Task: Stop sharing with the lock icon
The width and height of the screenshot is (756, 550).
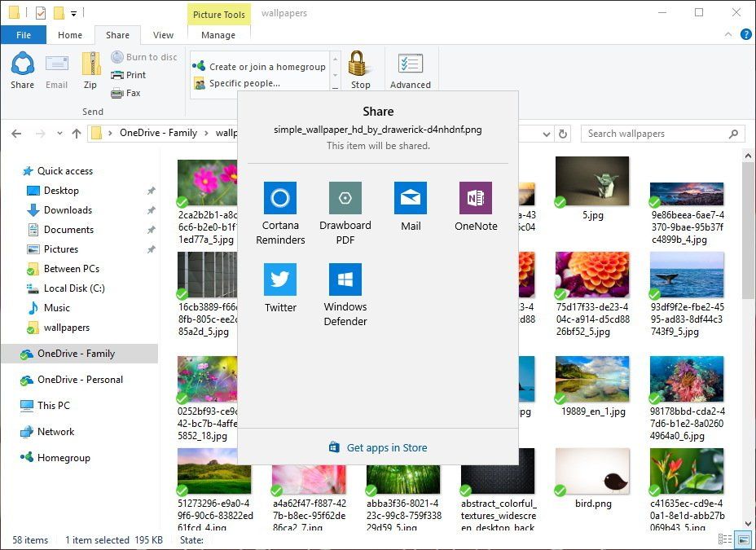Action: [x=359, y=69]
